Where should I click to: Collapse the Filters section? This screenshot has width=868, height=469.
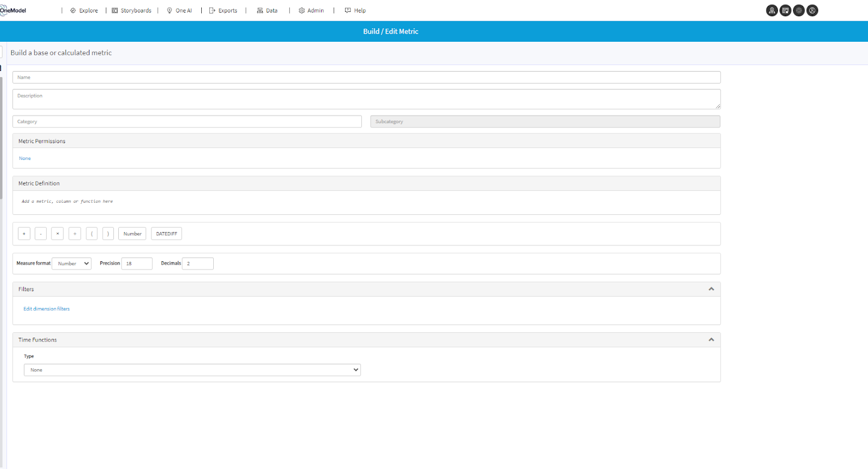[711, 289]
